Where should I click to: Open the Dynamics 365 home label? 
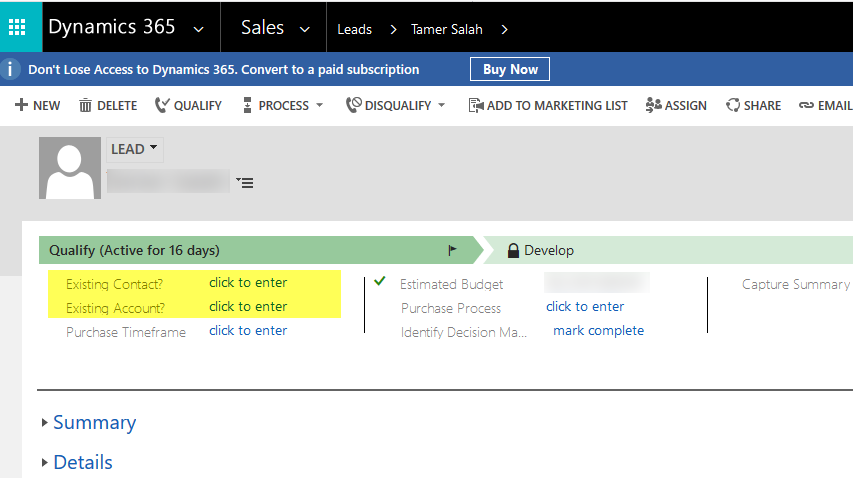pyautogui.click(x=112, y=27)
